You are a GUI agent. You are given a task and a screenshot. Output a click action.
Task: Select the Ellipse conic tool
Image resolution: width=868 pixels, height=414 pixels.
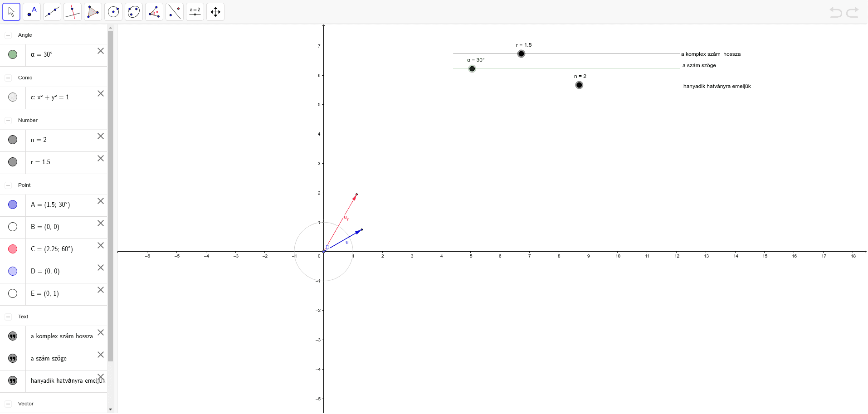[134, 11]
